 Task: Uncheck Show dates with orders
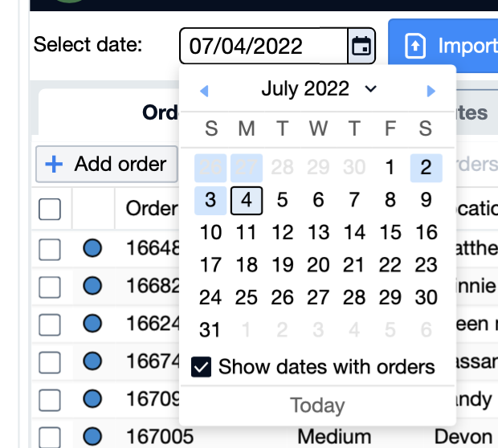tap(201, 368)
